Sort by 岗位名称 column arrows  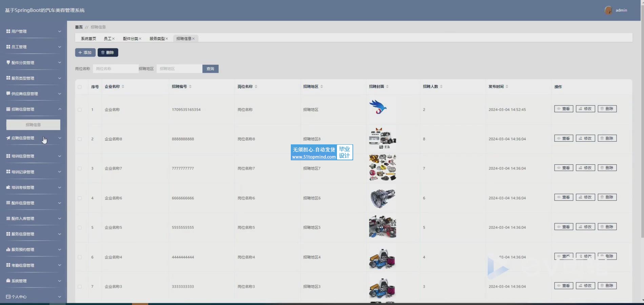click(256, 87)
